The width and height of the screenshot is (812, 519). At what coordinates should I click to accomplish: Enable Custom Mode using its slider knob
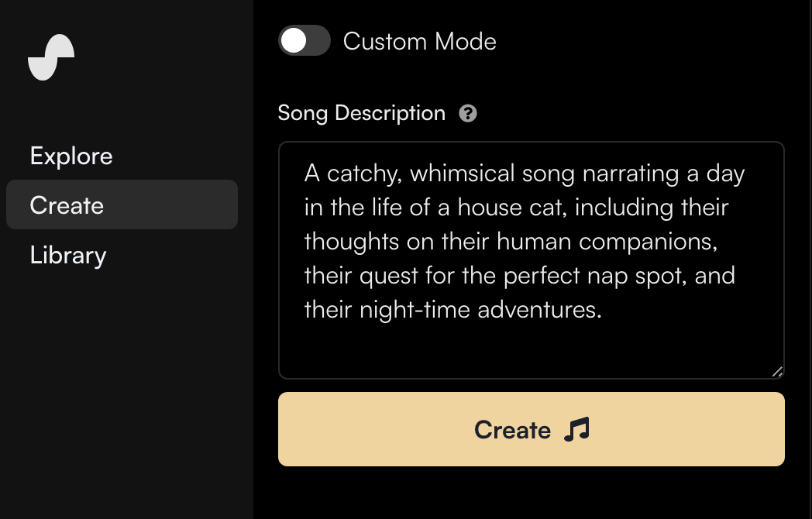tap(294, 40)
